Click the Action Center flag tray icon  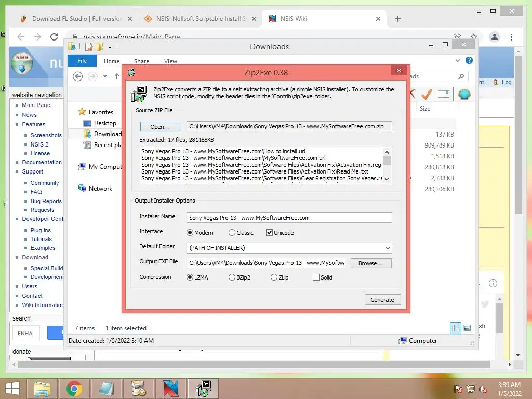tap(458, 389)
